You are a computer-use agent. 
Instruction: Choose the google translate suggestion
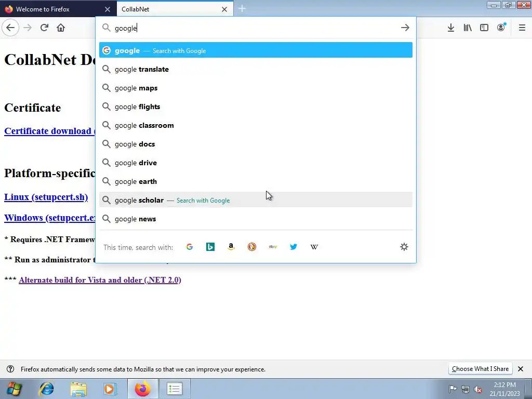256,69
